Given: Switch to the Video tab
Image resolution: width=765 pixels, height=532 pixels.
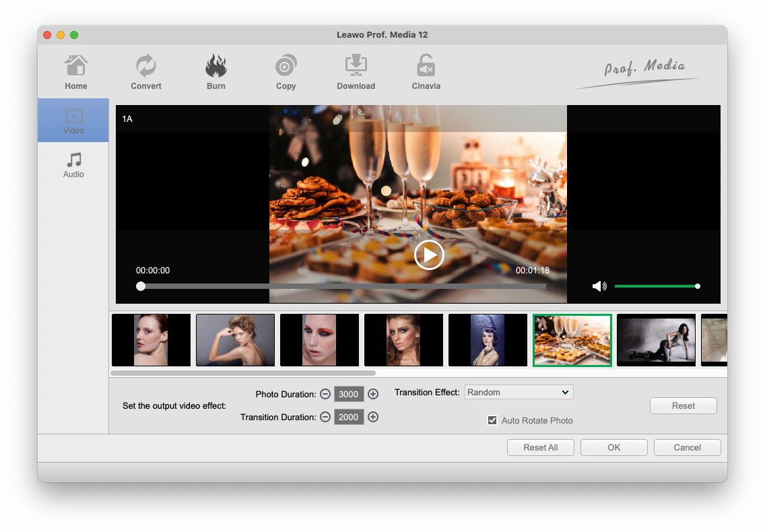Looking at the screenshot, I should pos(73,121).
